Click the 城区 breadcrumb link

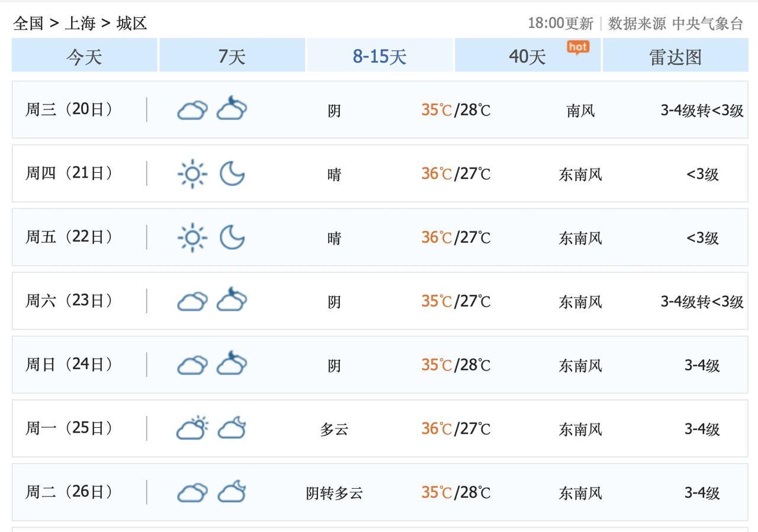coord(131,24)
